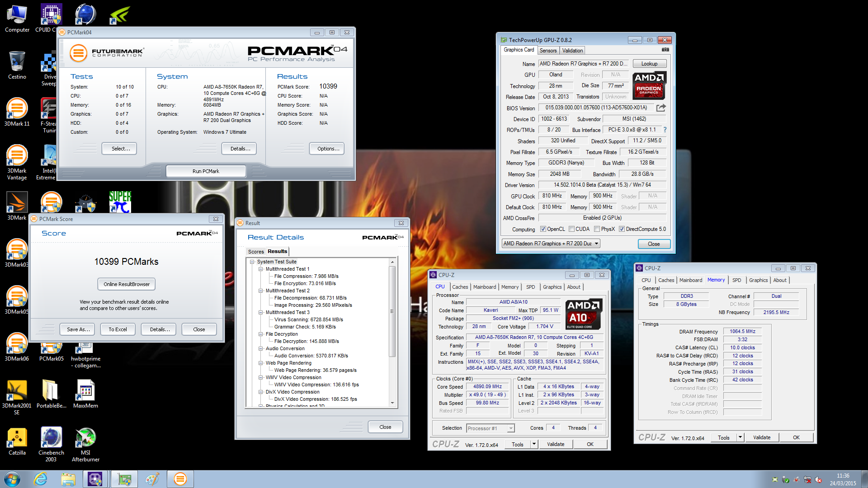
Task: Open the Graphics tab in the CPU-Z CPU window
Action: pos(552,287)
